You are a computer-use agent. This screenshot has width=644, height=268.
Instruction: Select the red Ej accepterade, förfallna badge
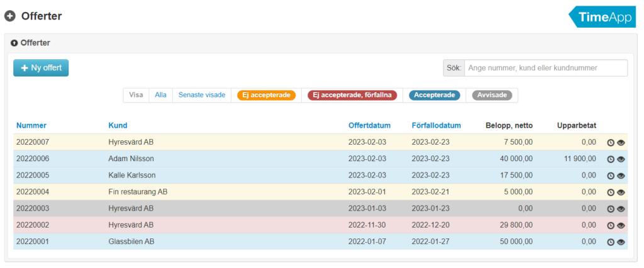point(352,96)
